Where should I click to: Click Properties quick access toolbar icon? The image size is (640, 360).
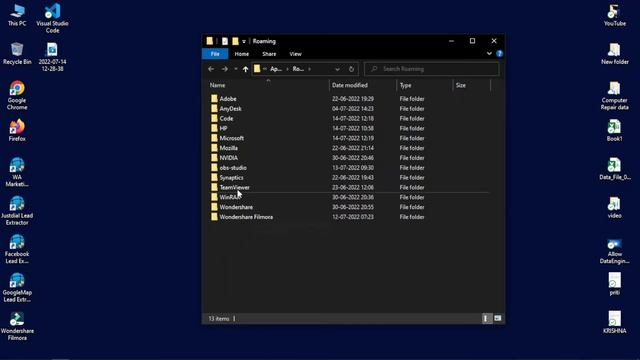(224, 41)
